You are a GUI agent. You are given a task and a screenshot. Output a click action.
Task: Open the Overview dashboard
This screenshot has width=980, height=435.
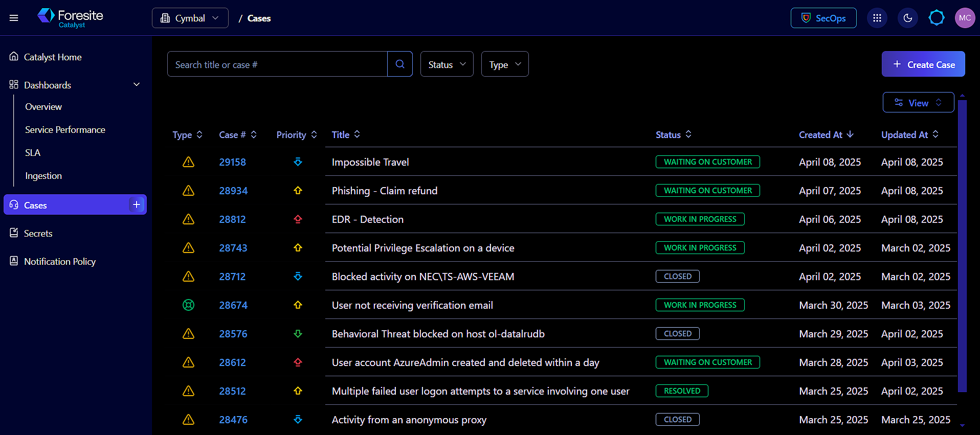pyautogui.click(x=43, y=107)
